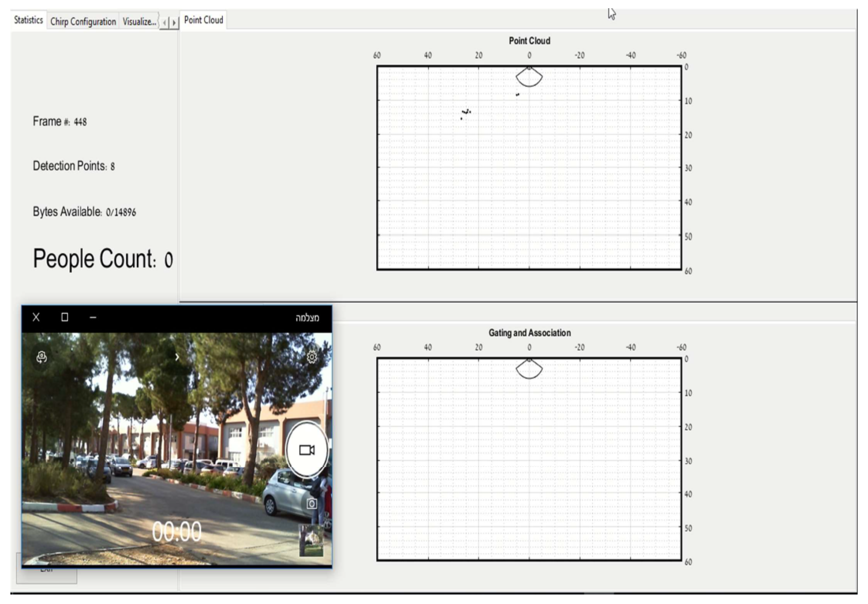The image size is (868, 604).
Task: Open camera settings gear icon
Action: coord(311,357)
